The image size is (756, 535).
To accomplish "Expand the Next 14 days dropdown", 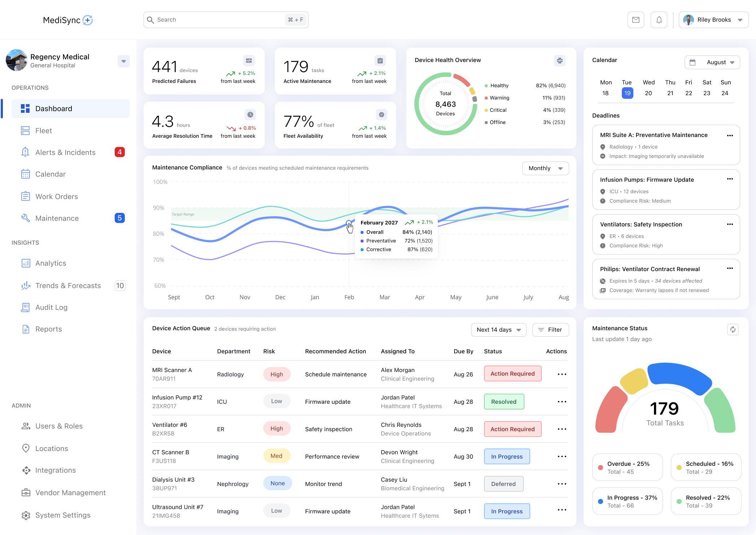I will (498, 330).
